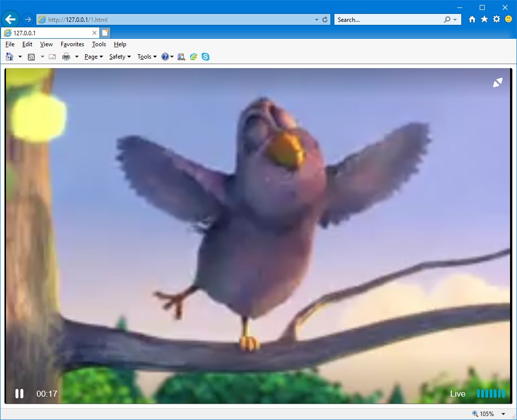Adjust the video volume bars
The width and height of the screenshot is (517, 420).
click(x=491, y=394)
